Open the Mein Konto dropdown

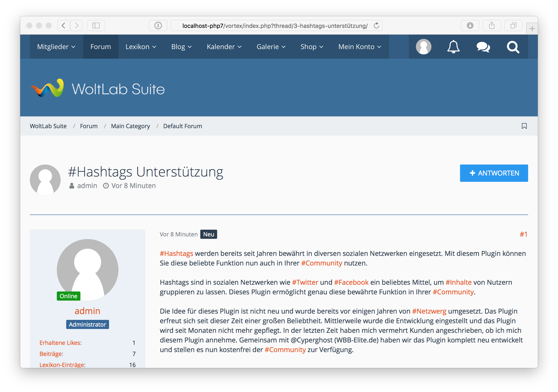(360, 47)
